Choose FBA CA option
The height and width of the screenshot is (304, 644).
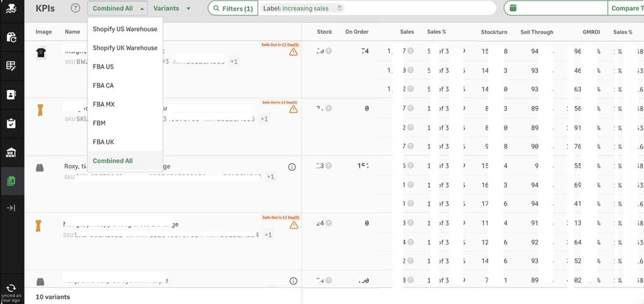click(125, 86)
